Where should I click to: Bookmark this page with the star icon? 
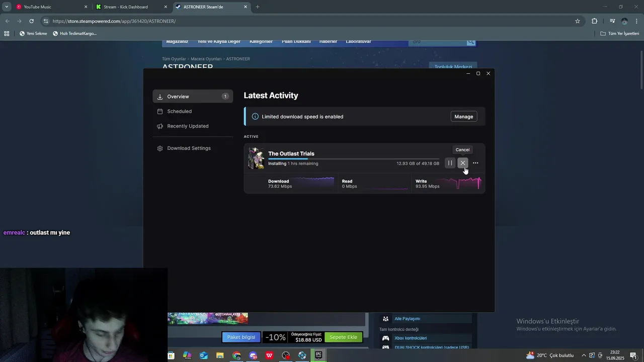(x=578, y=21)
